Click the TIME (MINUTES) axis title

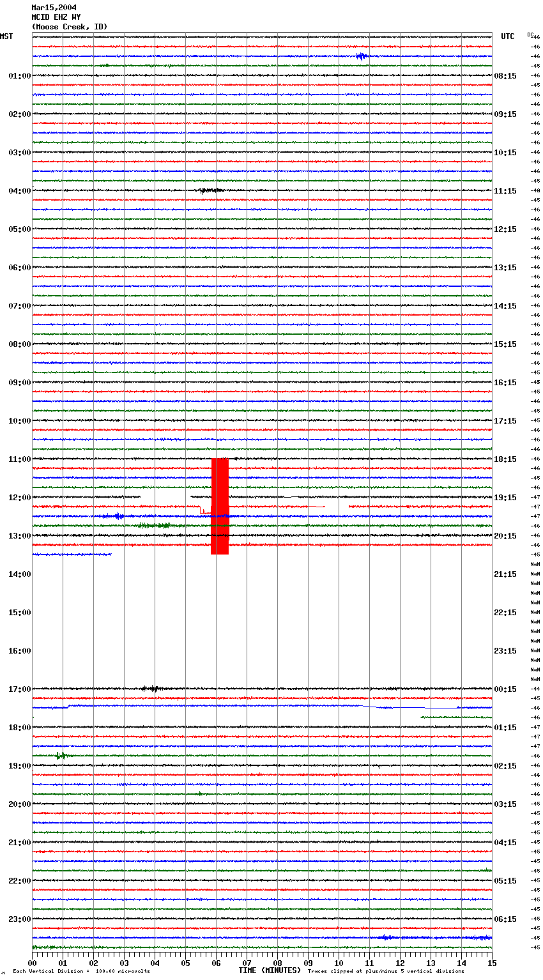coord(270,970)
